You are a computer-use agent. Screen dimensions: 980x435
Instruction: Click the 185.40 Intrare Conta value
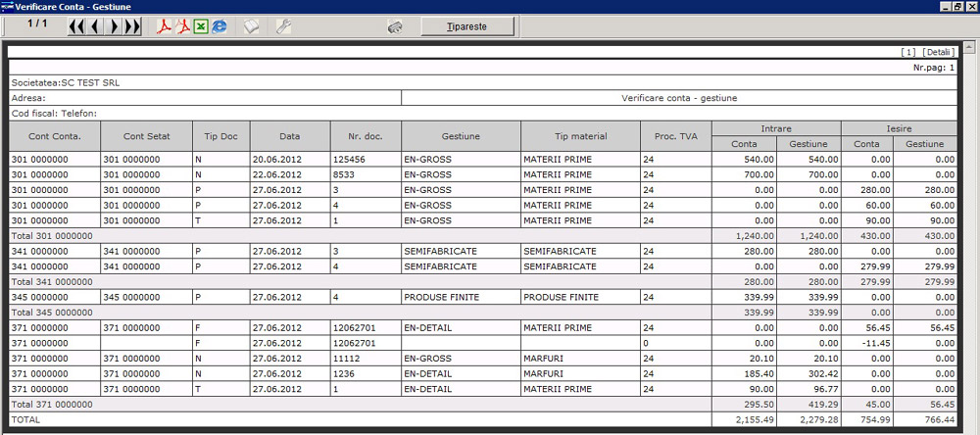tap(760, 373)
